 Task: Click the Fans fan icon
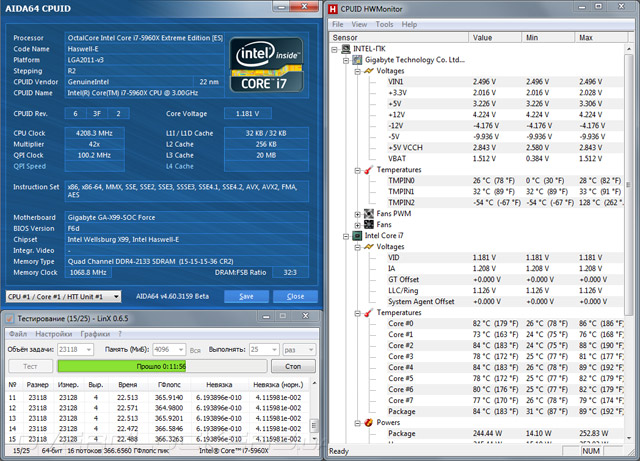(x=369, y=225)
